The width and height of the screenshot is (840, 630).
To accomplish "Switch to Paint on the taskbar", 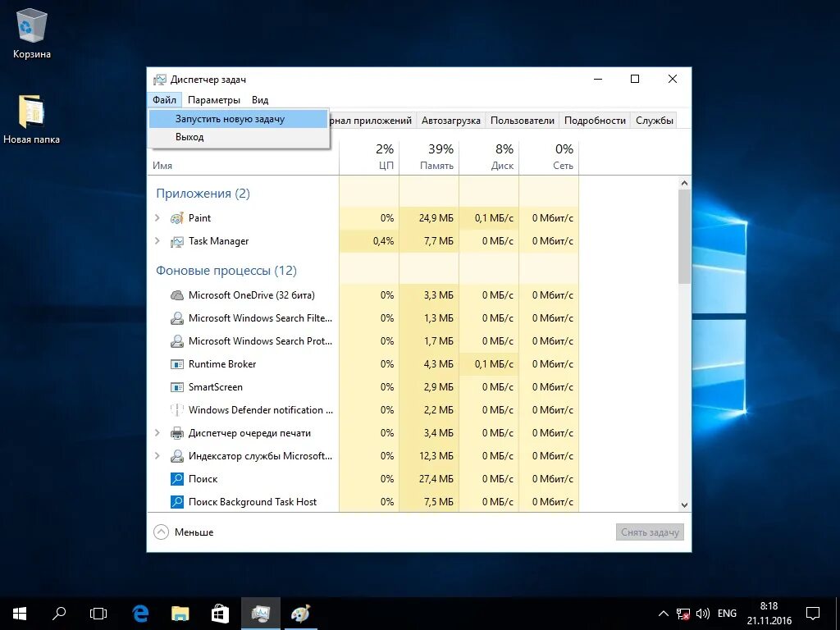I will point(300,614).
